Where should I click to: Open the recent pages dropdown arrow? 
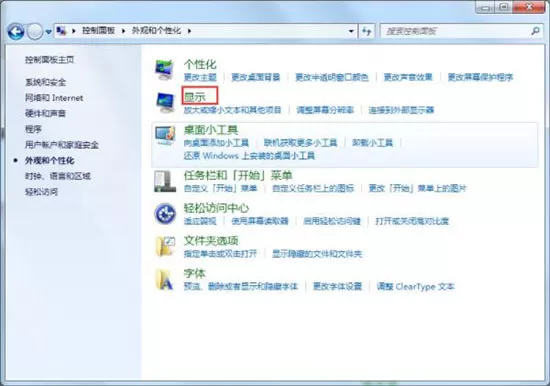tap(48, 32)
